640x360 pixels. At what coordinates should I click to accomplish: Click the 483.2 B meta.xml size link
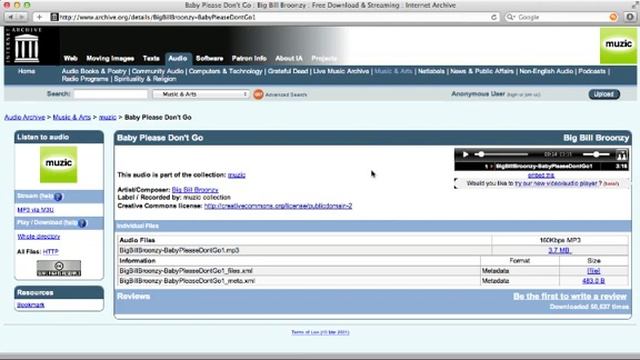tap(593, 281)
